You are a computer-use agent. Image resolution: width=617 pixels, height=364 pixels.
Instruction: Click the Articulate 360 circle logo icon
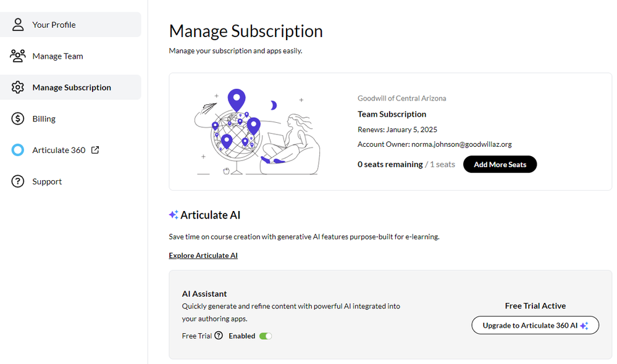point(18,150)
